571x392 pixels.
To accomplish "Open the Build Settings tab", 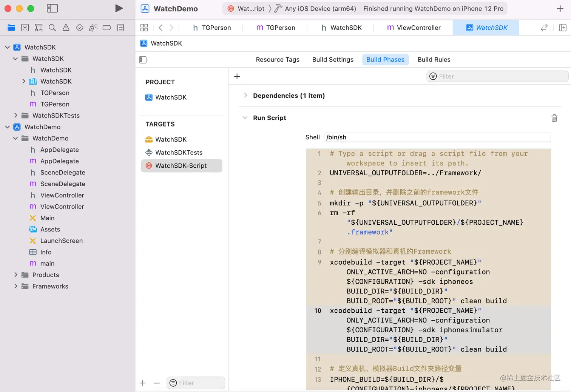I will 333,60.
